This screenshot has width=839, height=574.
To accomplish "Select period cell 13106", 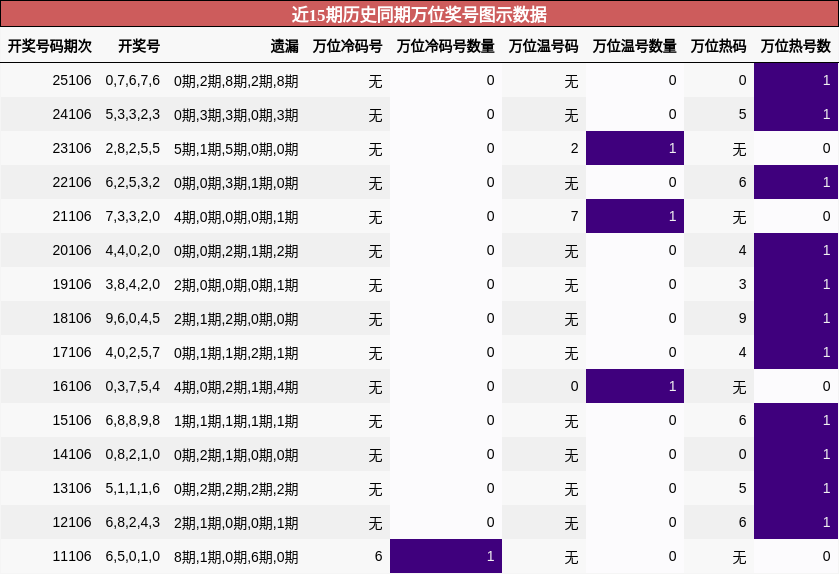I will (x=72, y=488).
